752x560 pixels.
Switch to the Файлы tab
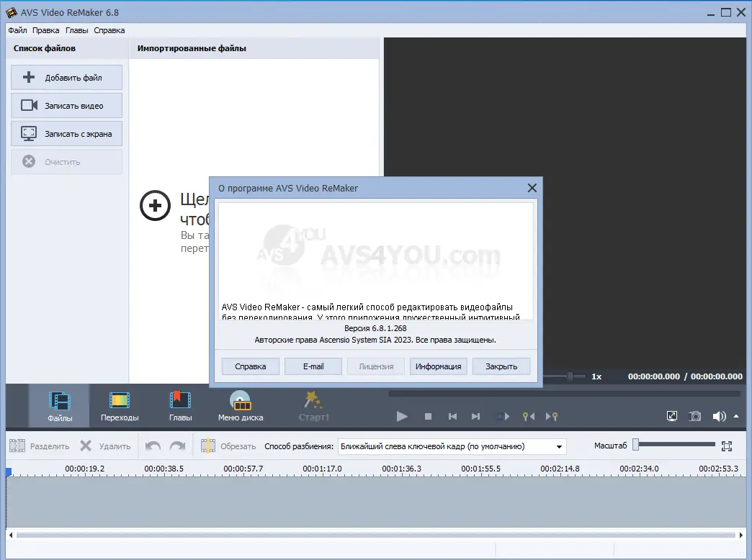coord(59,400)
